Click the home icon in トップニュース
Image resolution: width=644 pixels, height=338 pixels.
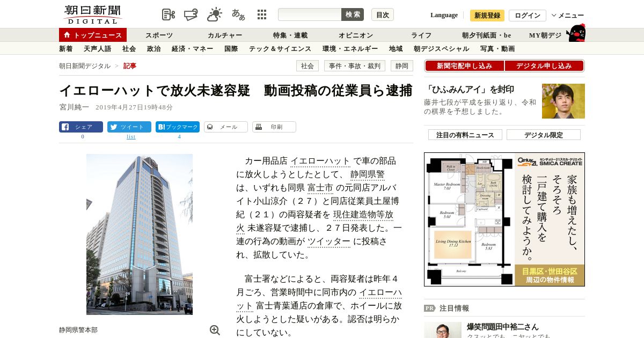(67, 35)
